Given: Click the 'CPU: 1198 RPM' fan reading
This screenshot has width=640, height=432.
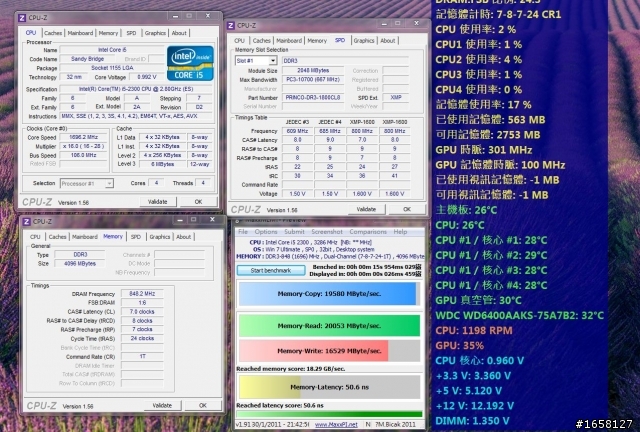Looking at the screenshot, I should coord(474,330).
